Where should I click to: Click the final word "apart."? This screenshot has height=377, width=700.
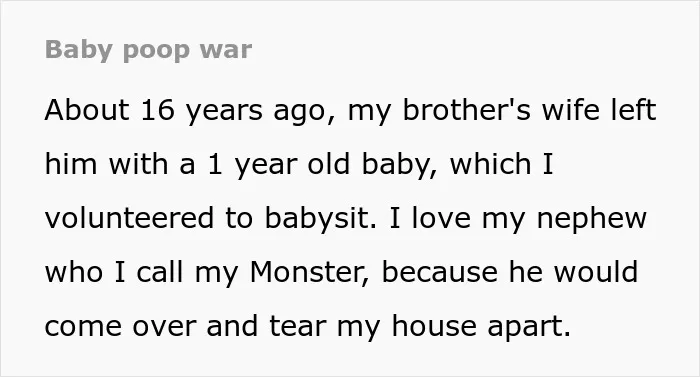(529, 328)
